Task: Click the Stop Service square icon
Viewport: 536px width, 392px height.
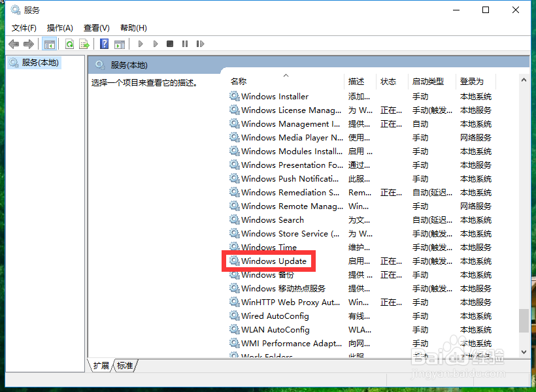Action: point(170,44)
